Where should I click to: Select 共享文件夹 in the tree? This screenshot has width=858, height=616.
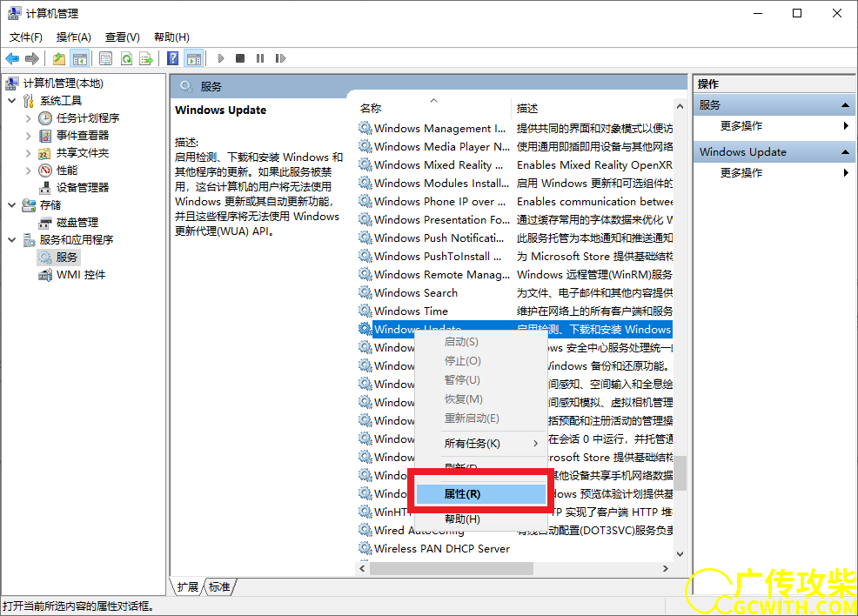[x=83, y=153]
